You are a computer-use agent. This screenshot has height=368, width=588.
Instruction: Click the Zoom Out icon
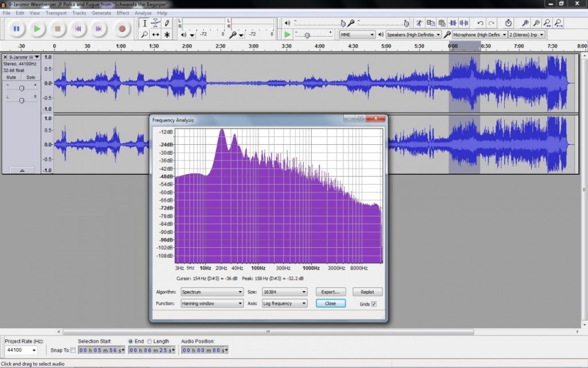(536, 23)
